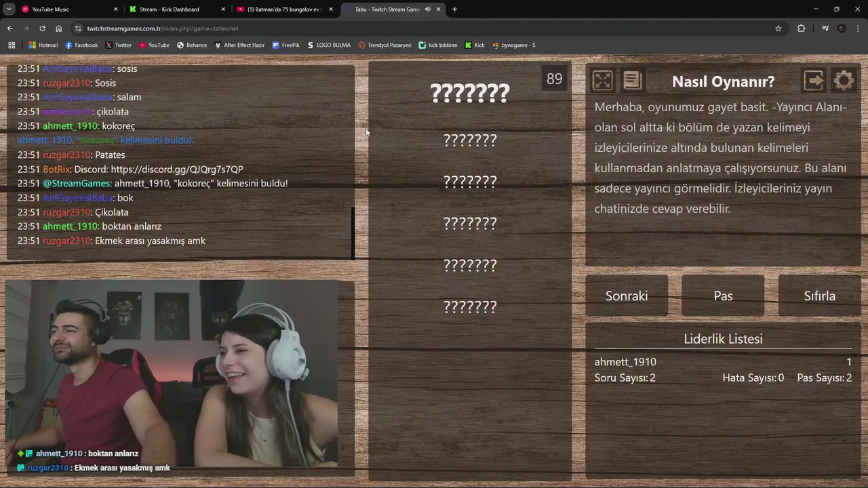Open the gear settings icon in game panel
The width and height of the screenshot is (868, 488).
pyautogui.click(x=844, y=81)
